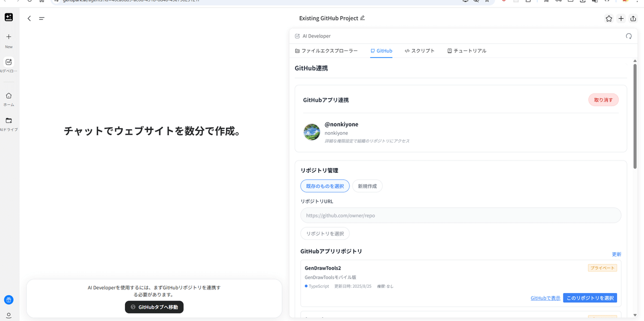Screen dimensions: 644x321
Task: Click the TypeScript language label
Action: [319, 286]
